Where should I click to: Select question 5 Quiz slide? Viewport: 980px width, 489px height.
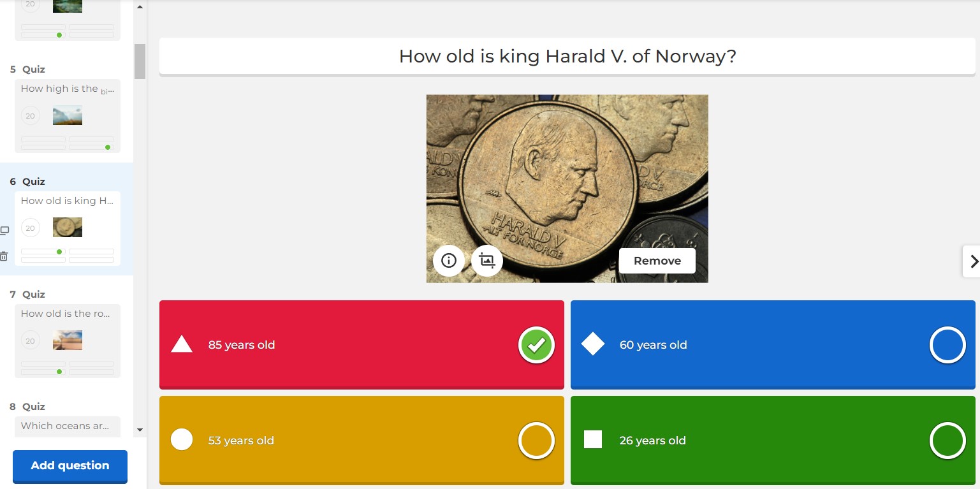tap(67, 115)
